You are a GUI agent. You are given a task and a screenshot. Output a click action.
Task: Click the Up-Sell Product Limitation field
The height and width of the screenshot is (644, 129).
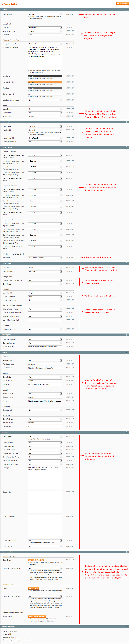45,320
